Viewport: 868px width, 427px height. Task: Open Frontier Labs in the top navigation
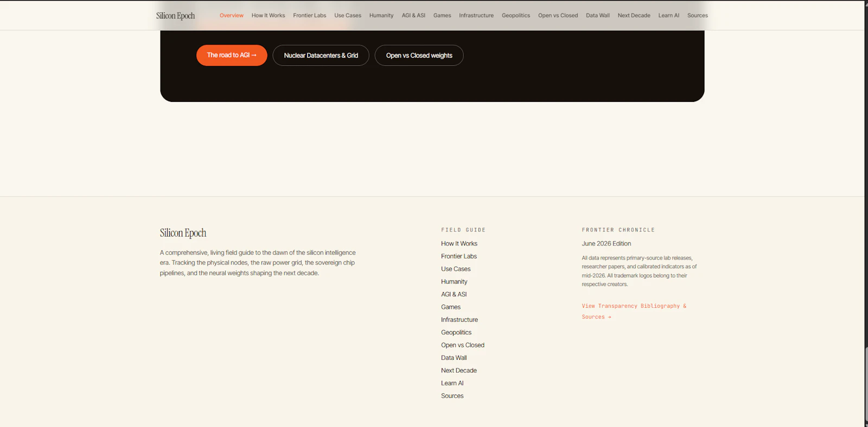pyautogui.click(x=310, y=15)
